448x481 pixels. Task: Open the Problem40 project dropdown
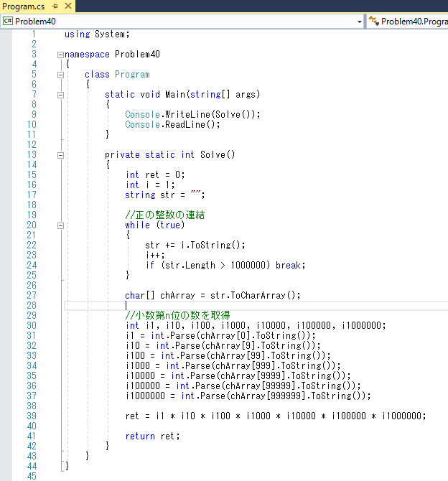tap(359, 22)
